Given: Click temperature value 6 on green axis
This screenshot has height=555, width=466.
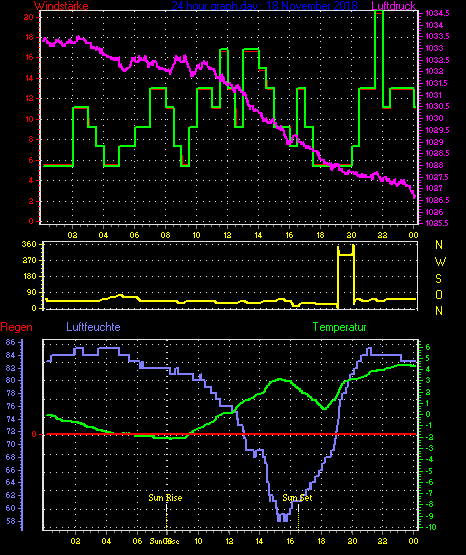Looking at the screenshot, I should point(428,347).
